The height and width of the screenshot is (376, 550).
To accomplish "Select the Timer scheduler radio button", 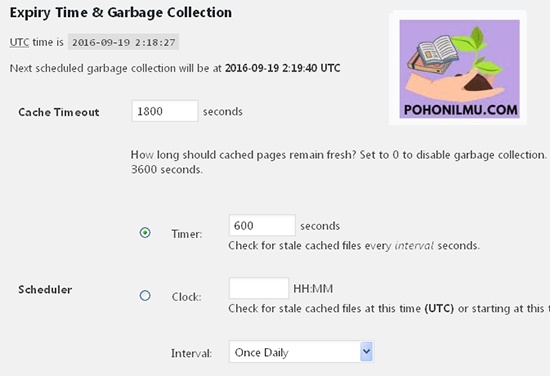I will [x=145, y=233].
